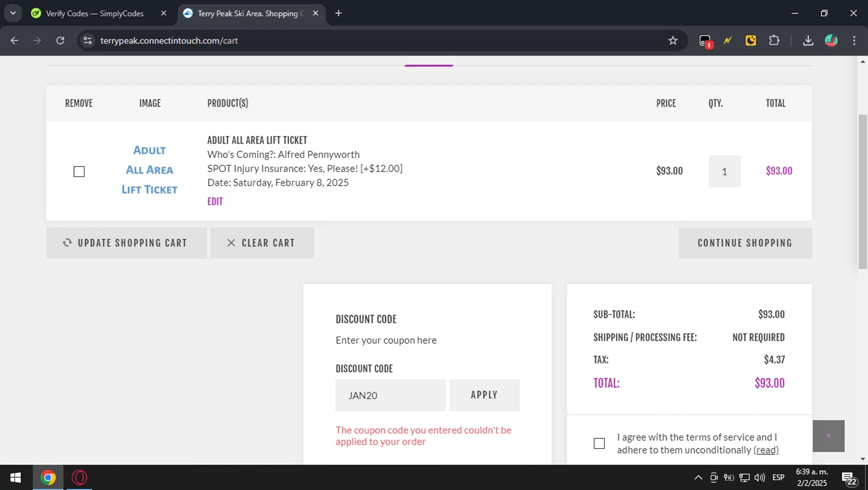This screenshot has width=868, height=490.
Task: Close the Terry Peak Ski Area tab
Action: 315,13
